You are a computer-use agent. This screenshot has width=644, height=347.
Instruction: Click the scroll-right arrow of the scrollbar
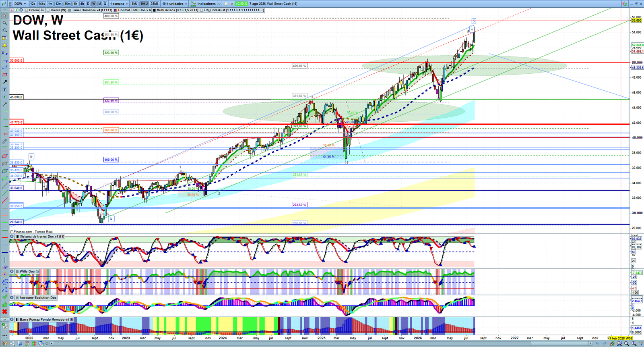pos(590,343)
